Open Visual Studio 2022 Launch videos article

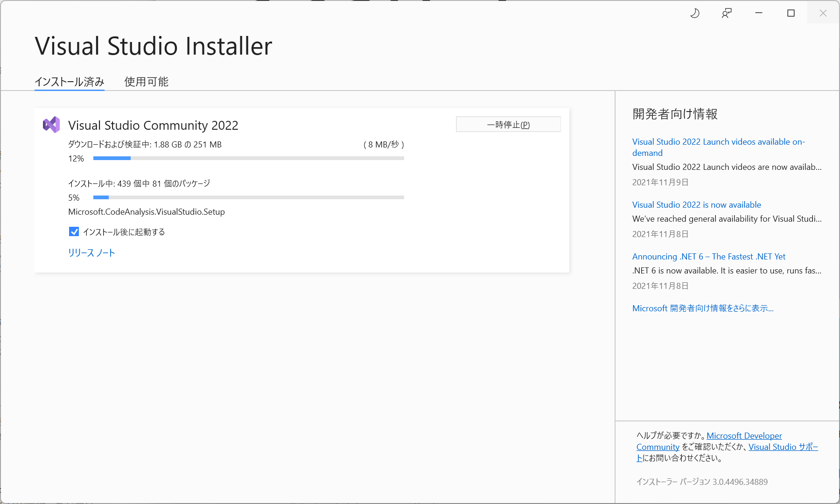pyautogui.click(x=719, y=147)
